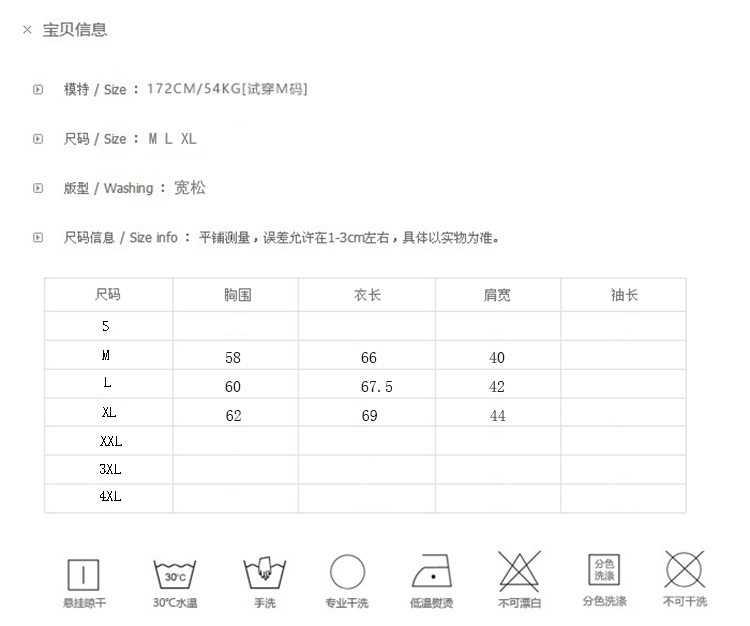Select the 手洗 hand wash icon
The width and height of the screenshot is (750, 626).
point(265,572)
